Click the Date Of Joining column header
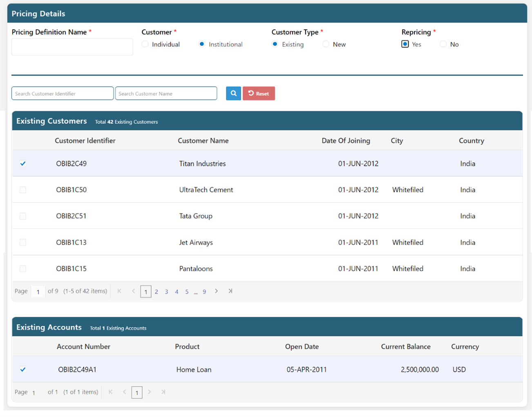The image size is (532, 417). tap(346, 141)
